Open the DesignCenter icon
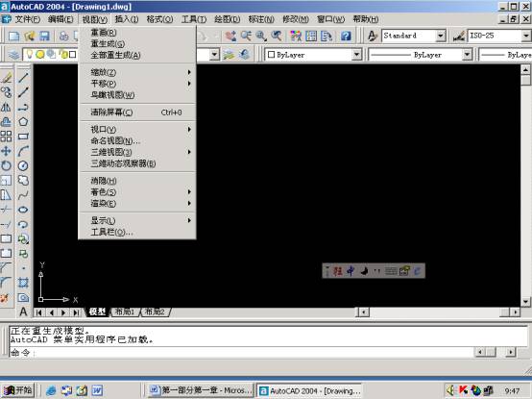532x399 pixels. [311, 36]
